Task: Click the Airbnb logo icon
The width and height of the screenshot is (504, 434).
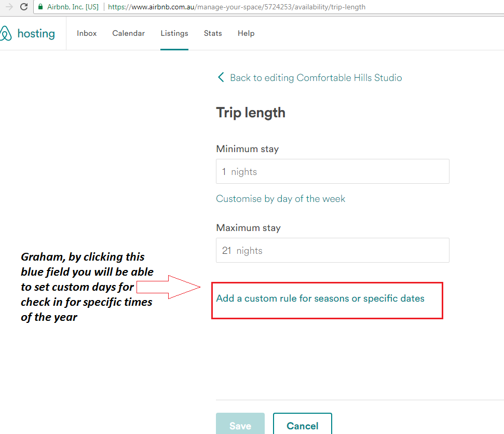Action: coord(6,33)
